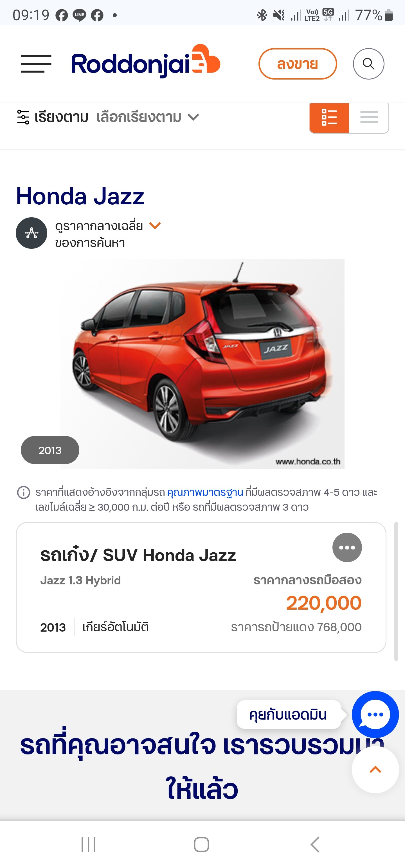Screen dimensions: 405x868
Task: Tap the orange Honda Jazz car image
Action: [202, 363]
